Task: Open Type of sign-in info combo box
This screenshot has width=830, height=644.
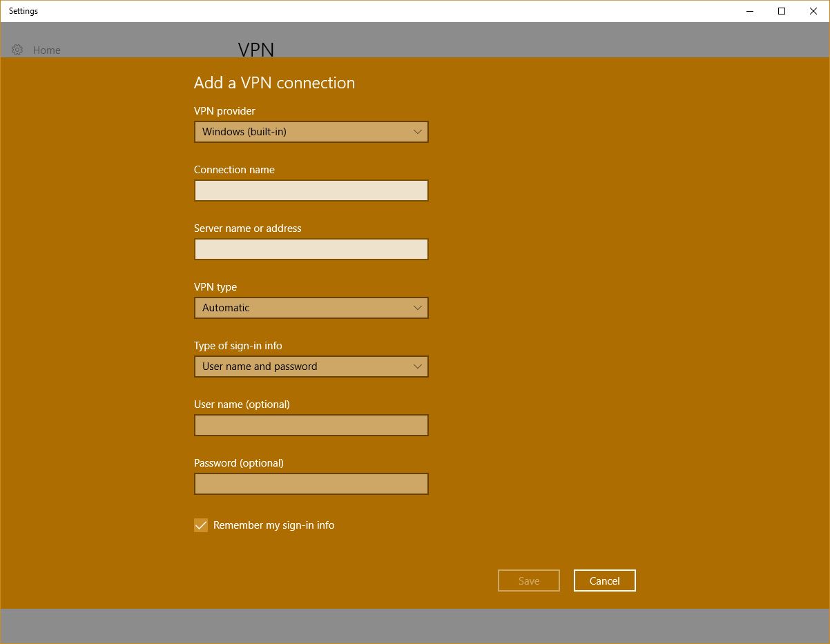Action: pos(311,367)
